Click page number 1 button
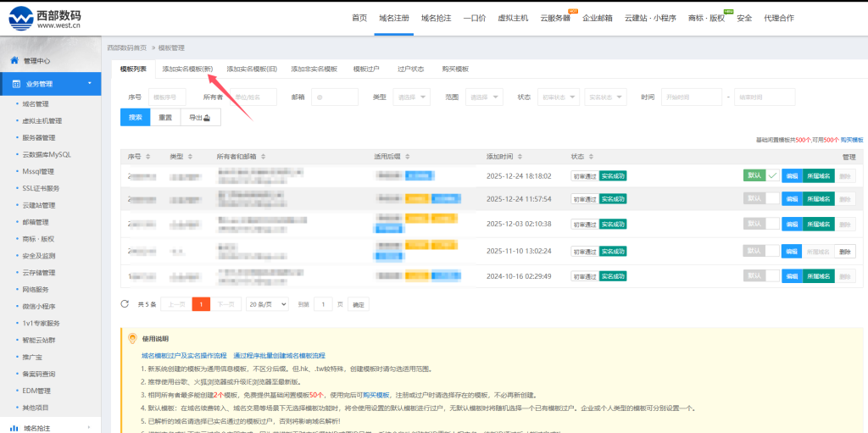This screenshot has height=433, width=868. tap(202, 304)
